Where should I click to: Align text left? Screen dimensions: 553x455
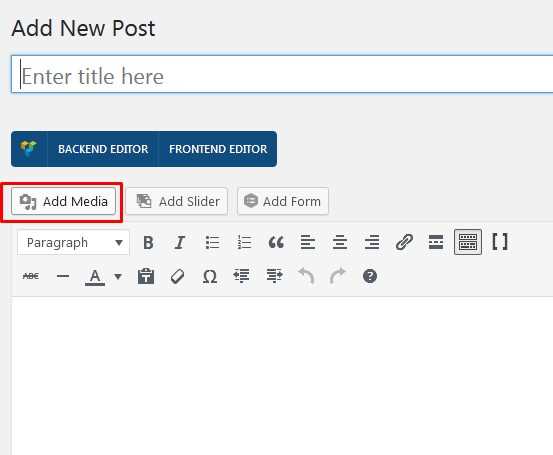[308, 242]
